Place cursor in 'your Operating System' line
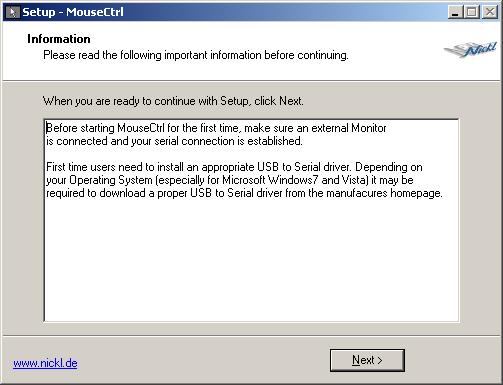Image resolution: width=503 pixels, height=385 pixels. click(x=230, y=180)
